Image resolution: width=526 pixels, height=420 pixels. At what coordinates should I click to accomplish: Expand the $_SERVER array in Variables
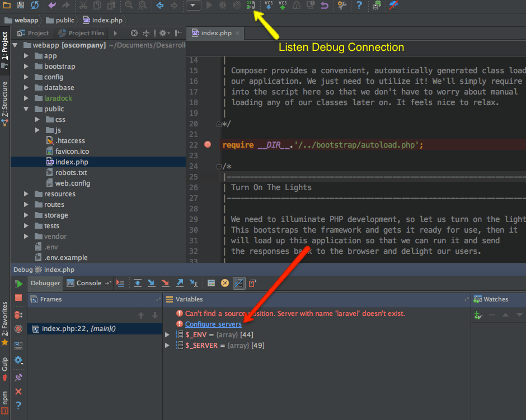click(x=167, y=345)
